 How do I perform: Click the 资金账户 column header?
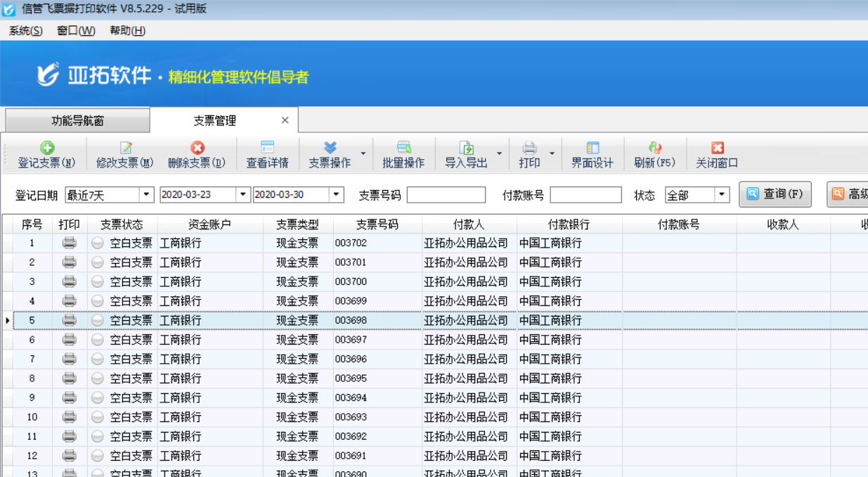(210, 224)
